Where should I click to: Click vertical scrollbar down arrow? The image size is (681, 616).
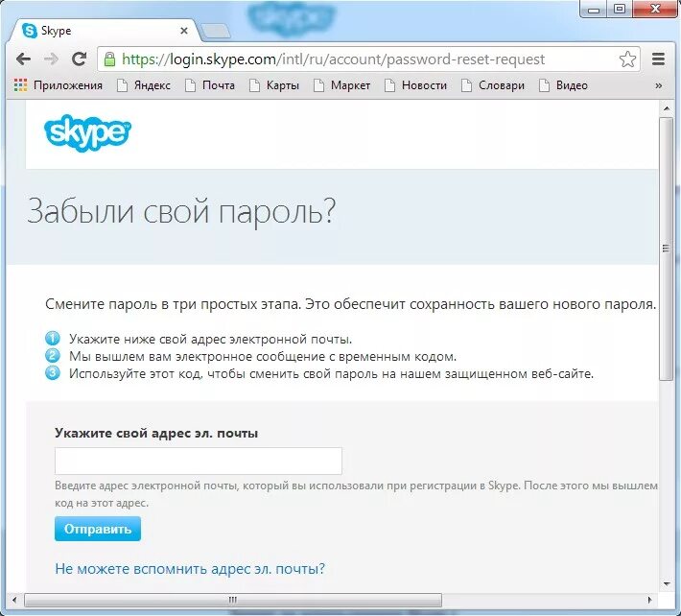[667, 584]
